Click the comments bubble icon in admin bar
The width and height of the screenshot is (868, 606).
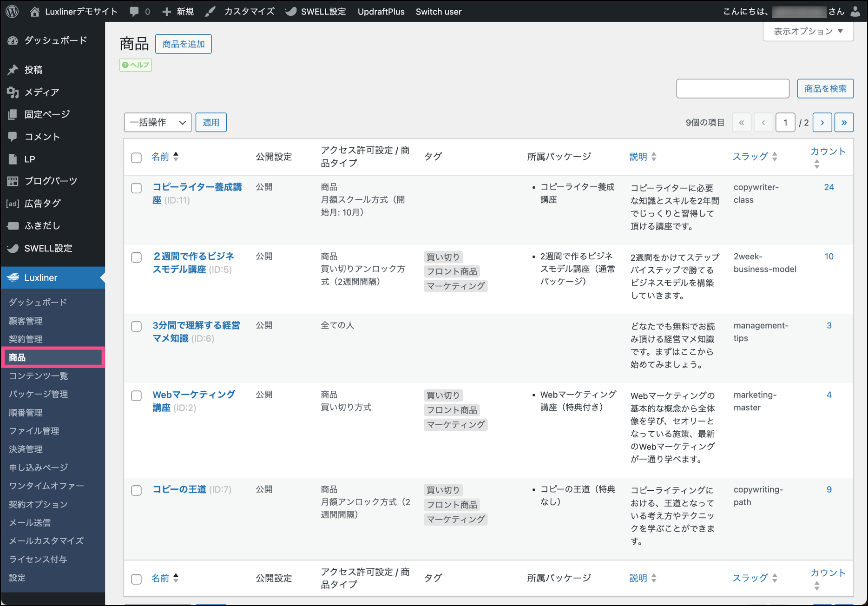pos(134,12)
